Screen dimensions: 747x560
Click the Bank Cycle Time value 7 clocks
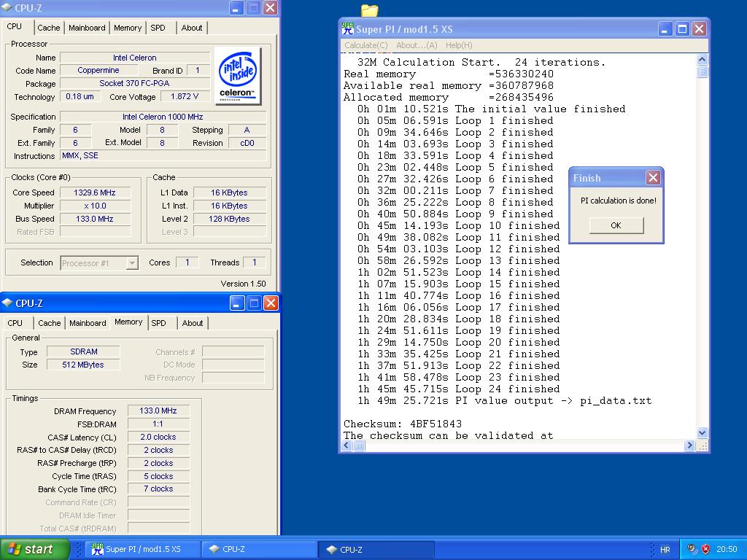(158, 489)
